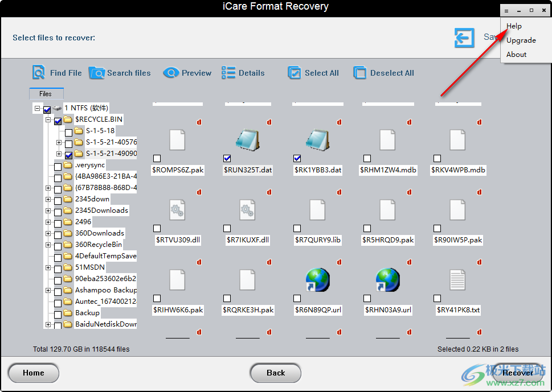Viewport: 552px width, 392px height.
Task: Expand the 360Downloads folder node
Action: [x=48, y=233]
